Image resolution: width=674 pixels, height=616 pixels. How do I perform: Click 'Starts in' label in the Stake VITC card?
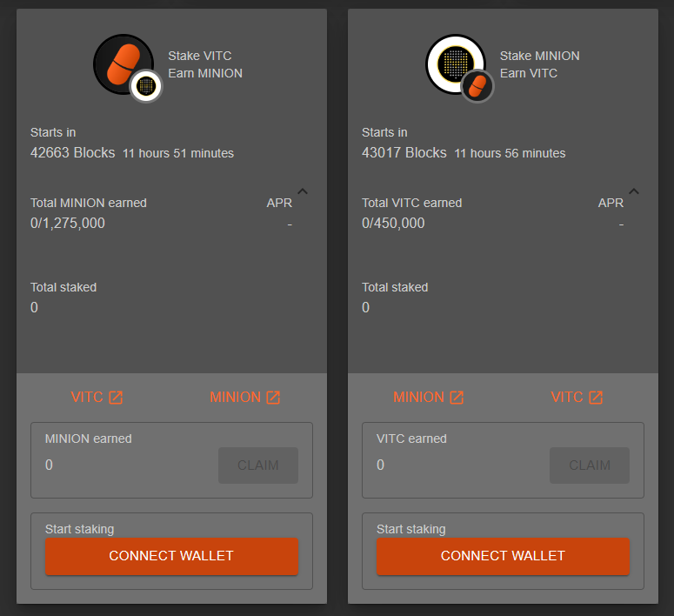(53, 132)
